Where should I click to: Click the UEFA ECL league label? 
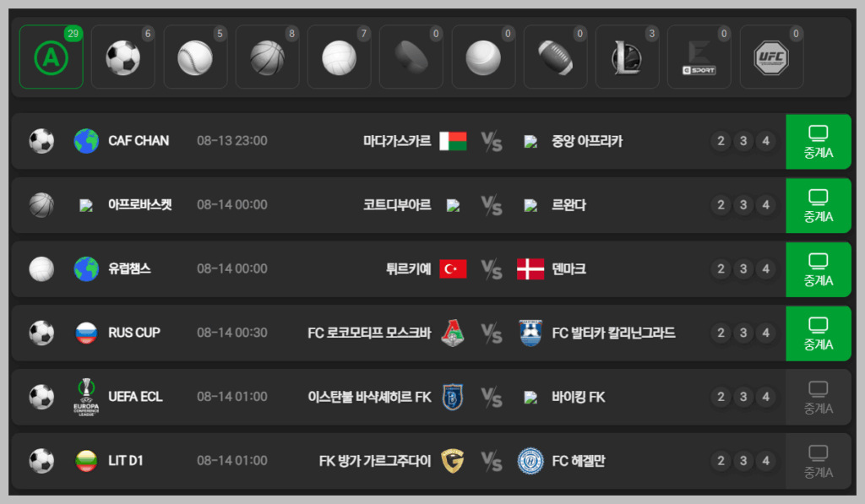pyautogui.click(x=135, y=397)
